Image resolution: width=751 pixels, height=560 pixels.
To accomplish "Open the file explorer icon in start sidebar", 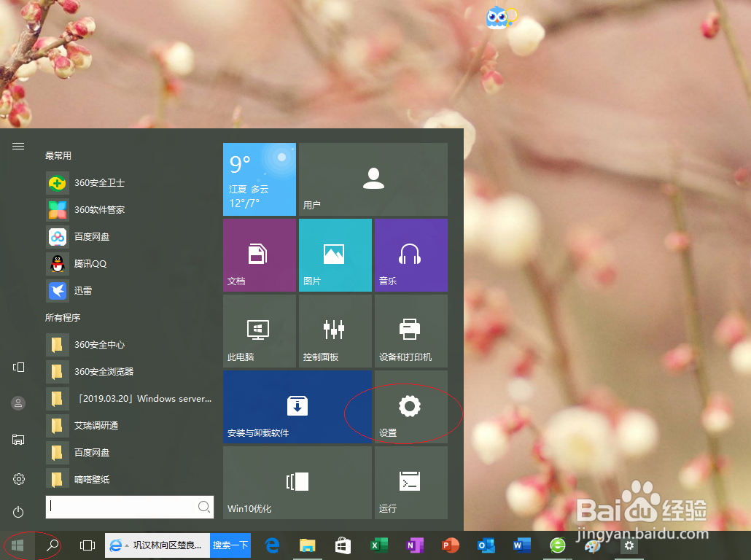I will (x=18, y=440).
